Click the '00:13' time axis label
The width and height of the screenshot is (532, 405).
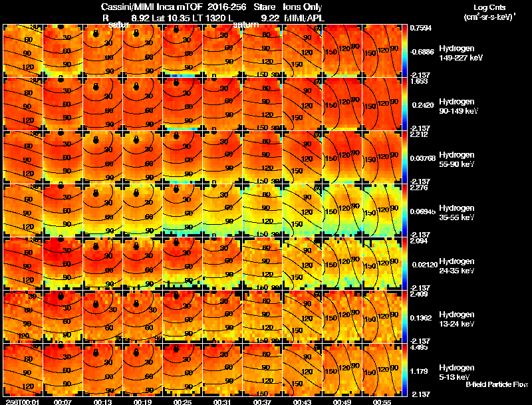102,402
